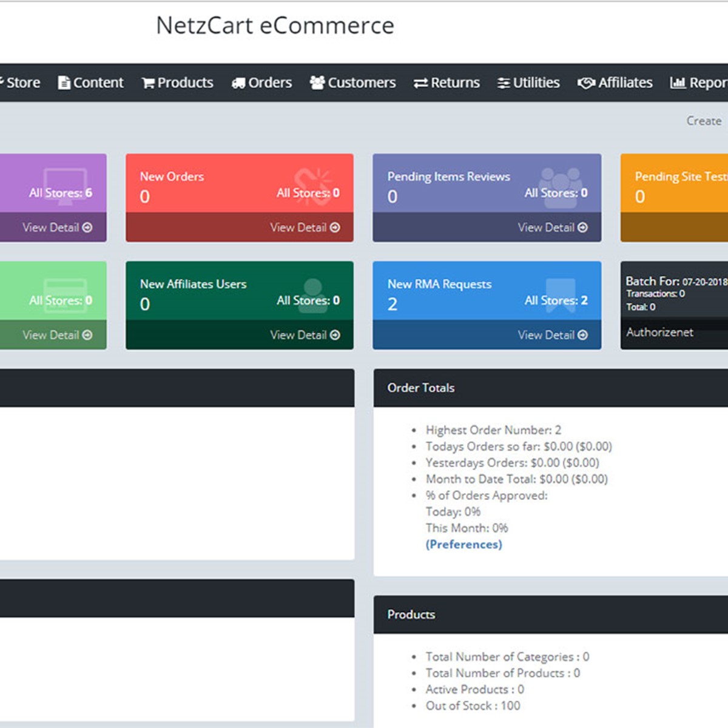Click the Orders truck icon
Viewport: 728px width, 728px height.
[x=238, y=83]
